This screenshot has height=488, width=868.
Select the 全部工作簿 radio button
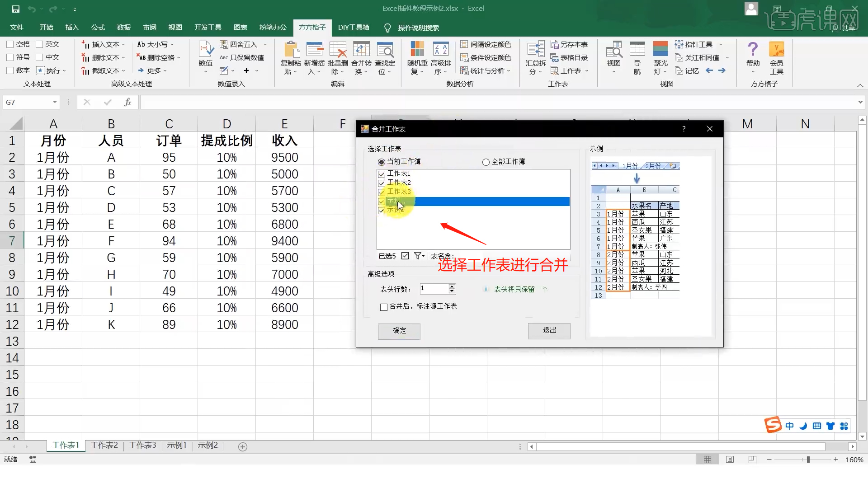coord(486,162)
